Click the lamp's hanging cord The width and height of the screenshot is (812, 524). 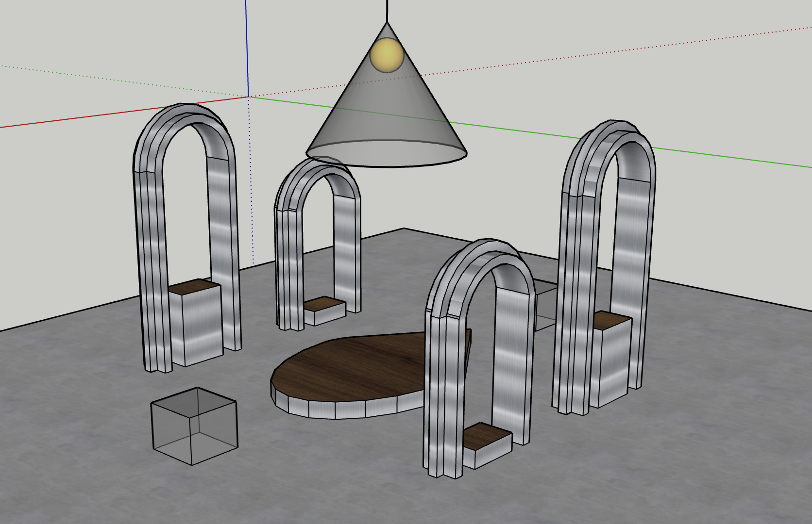pyautogui.click(x=387, y=10)
